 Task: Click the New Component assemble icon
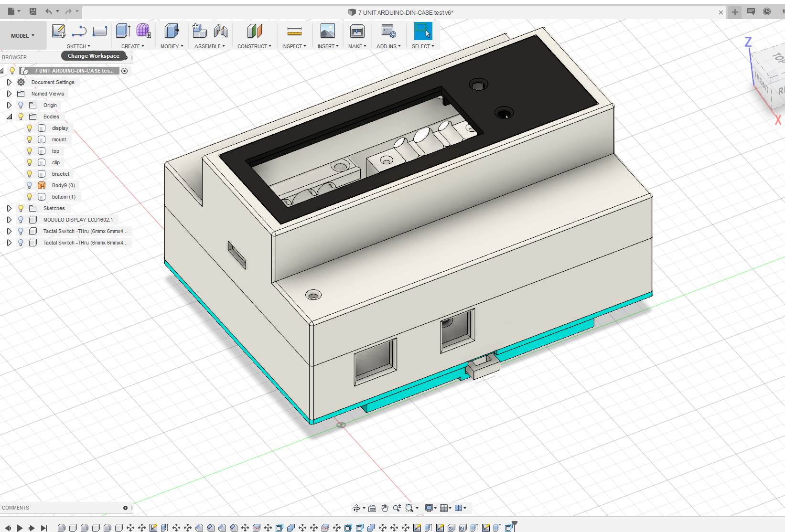tap(199, 31)
